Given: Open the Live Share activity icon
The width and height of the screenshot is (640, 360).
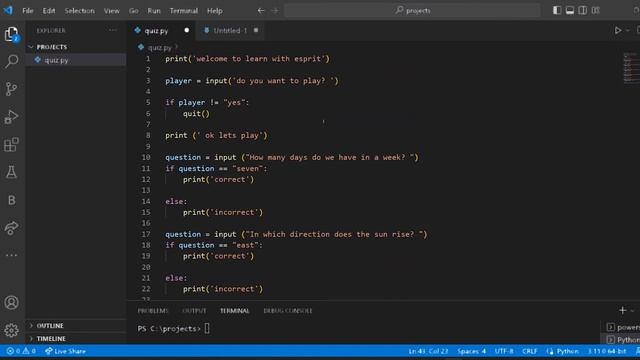Looking at the screenshot, I should [11, 228].
